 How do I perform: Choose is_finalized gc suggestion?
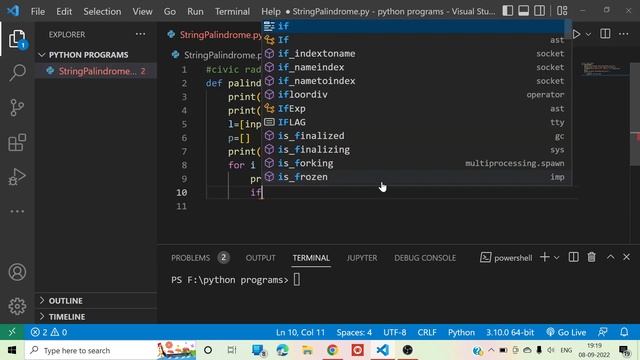416,136
